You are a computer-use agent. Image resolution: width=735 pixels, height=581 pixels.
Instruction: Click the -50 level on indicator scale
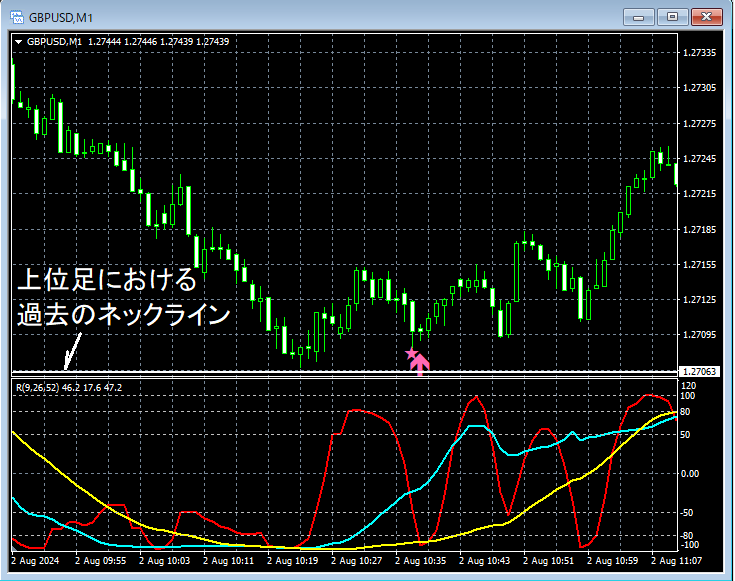pyautogui.click(x=687, y=513)
